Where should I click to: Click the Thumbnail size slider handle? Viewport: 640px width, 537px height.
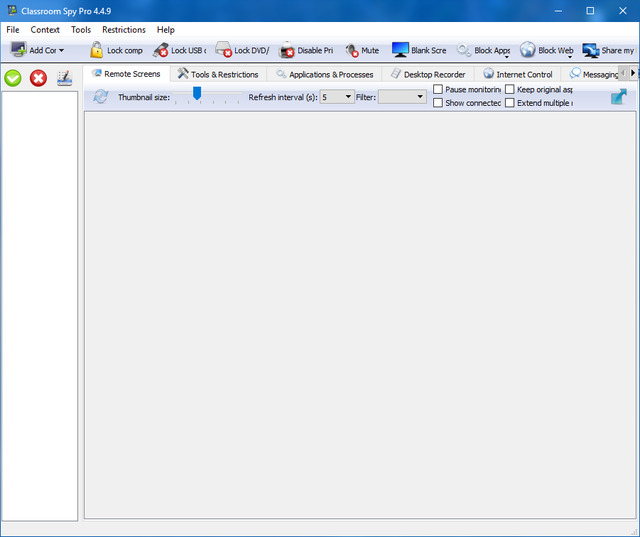197,93
